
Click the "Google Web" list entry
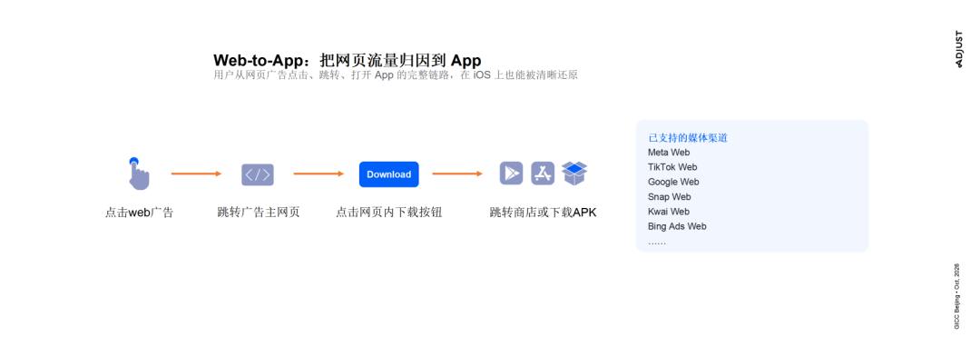pos(673,182)
